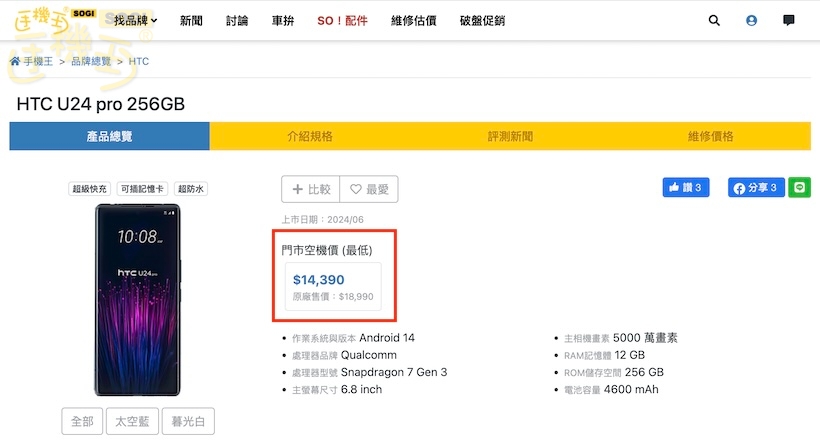Add phone to favorites with 最愛
820x447 pixels.
(x=369, y=189)
